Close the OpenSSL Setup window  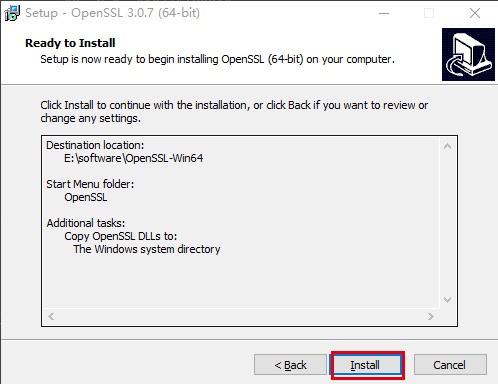475,13
